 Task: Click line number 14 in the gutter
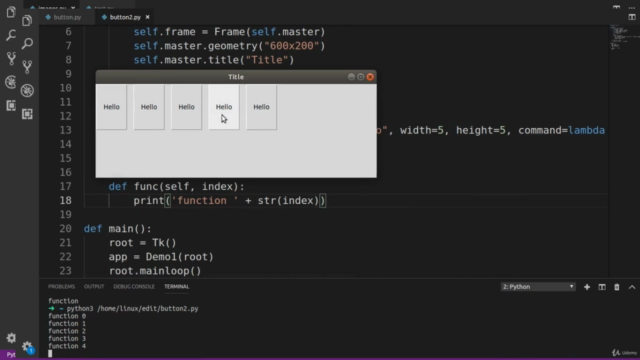(x=65, y=144)
